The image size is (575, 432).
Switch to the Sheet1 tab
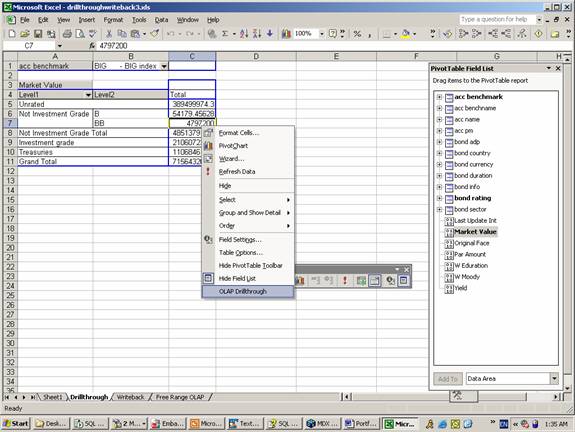(x=53, y=397)
